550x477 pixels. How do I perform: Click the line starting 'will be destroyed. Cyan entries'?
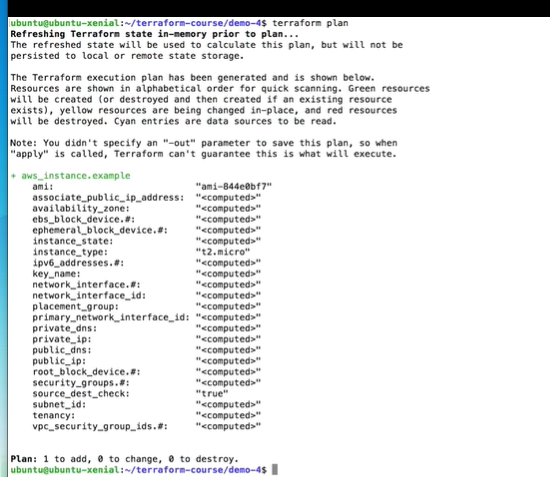[173, 121]
